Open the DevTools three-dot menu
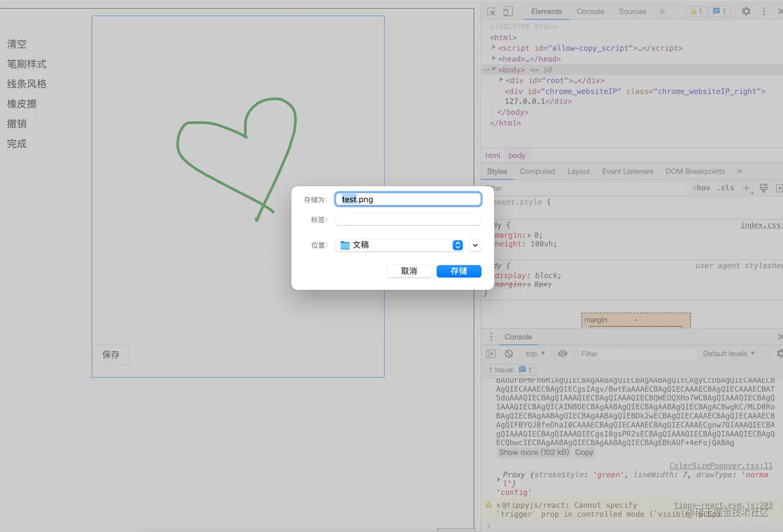This screenshot has height=532, width=783. point(764,11)
